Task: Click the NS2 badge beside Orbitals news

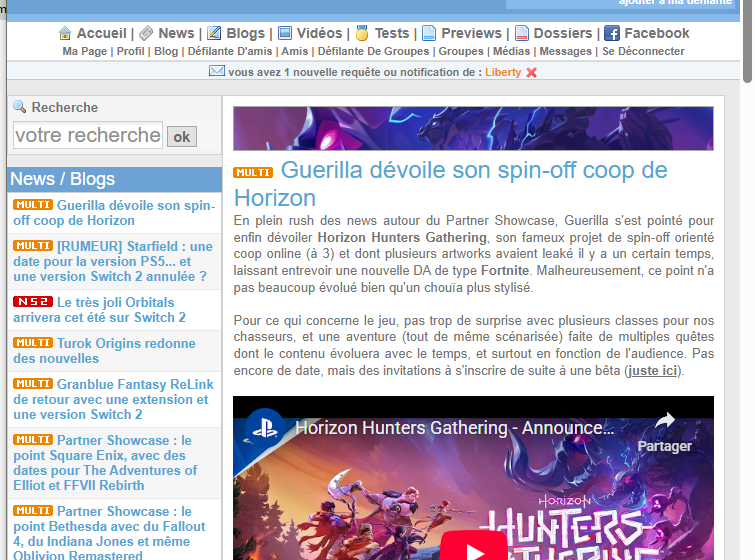Action: tap(33, 301)
